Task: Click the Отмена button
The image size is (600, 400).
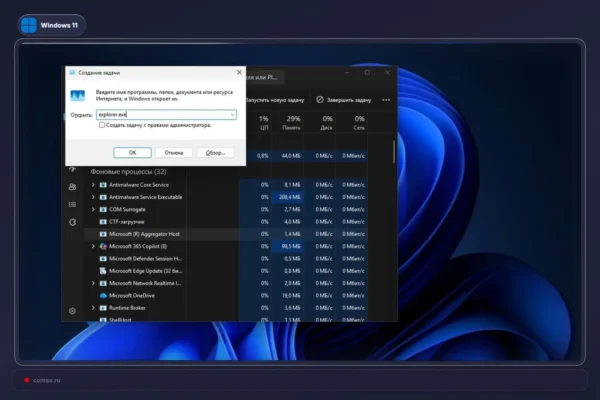Action: pyautogui.click(x=174, y=153)
